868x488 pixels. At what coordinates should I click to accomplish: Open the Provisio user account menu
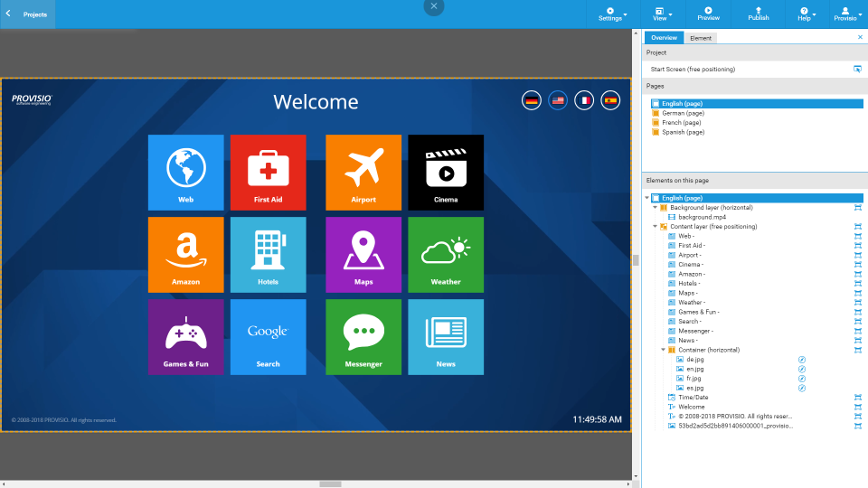(847, 14)
